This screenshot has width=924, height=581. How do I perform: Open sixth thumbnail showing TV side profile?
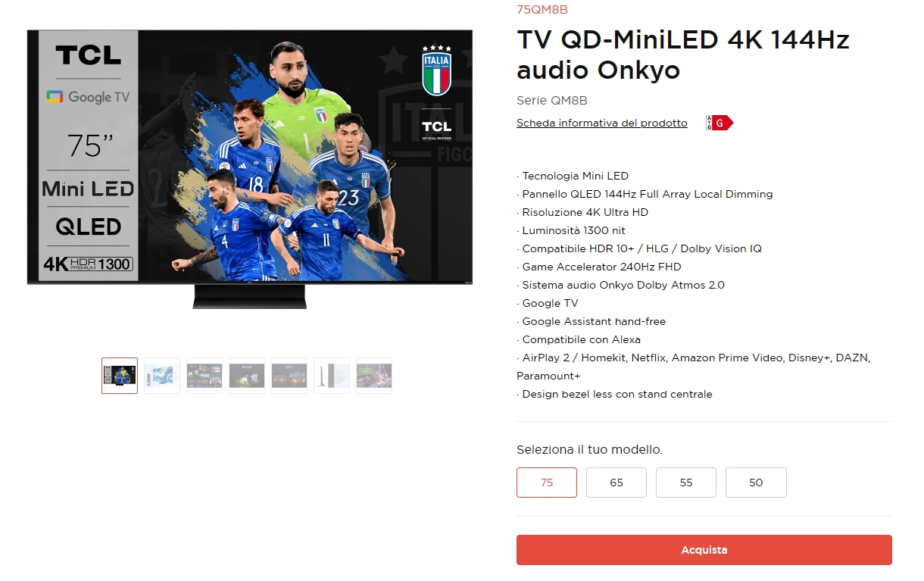(332, 376)
